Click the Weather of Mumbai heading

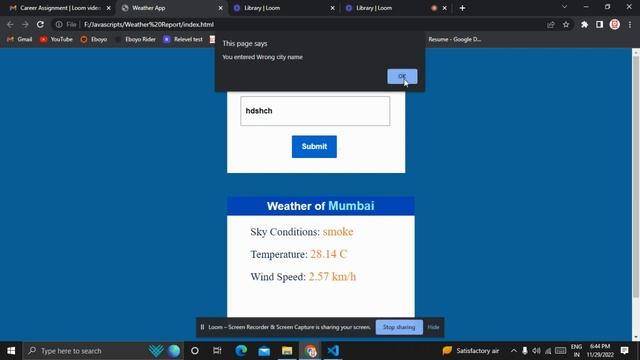point(320,206)
